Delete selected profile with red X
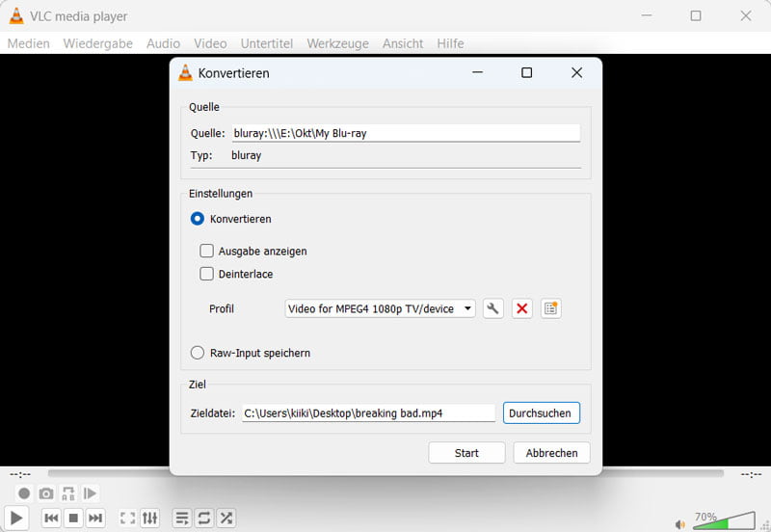This screenshot has height=532, width=771. [x=521, y=308]
